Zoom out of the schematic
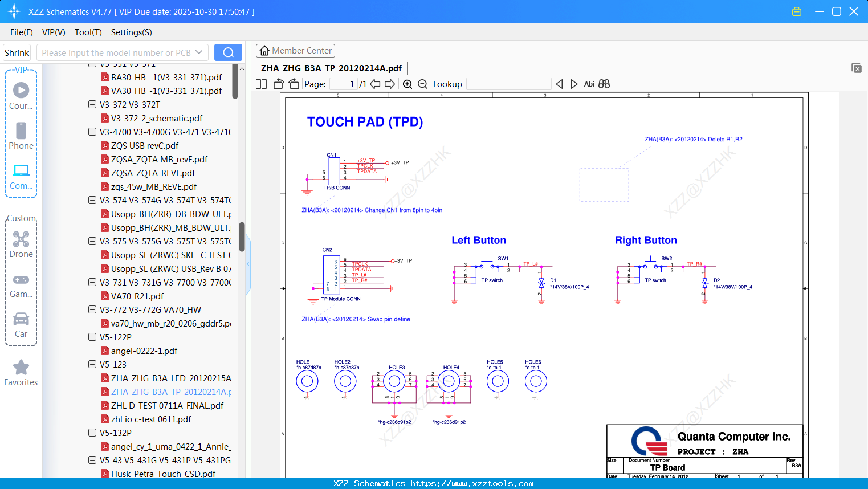 422,84
